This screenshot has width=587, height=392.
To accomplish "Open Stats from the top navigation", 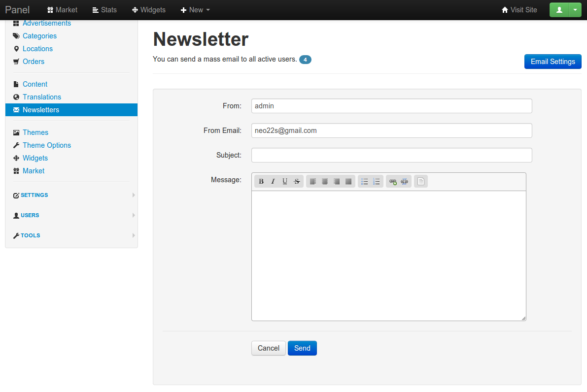I will [104, 10].
